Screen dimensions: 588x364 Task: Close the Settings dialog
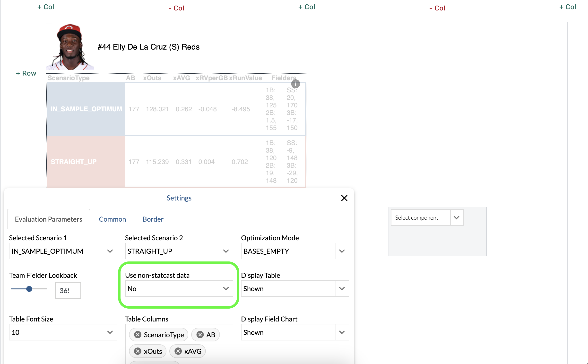click(344, 198)
